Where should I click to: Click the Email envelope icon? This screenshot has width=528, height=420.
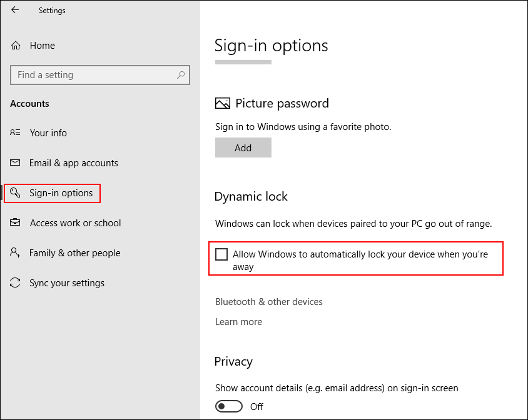[15, 163]
